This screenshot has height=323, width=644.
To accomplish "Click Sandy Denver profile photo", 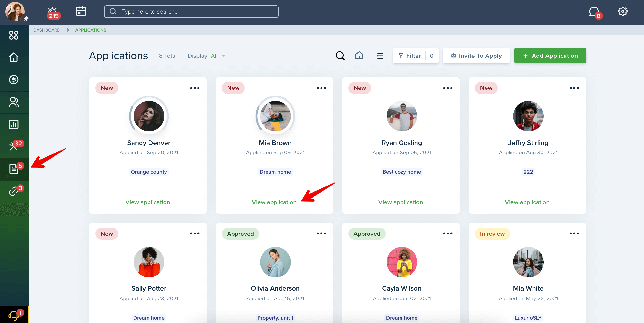I will (x=149, y=116).
